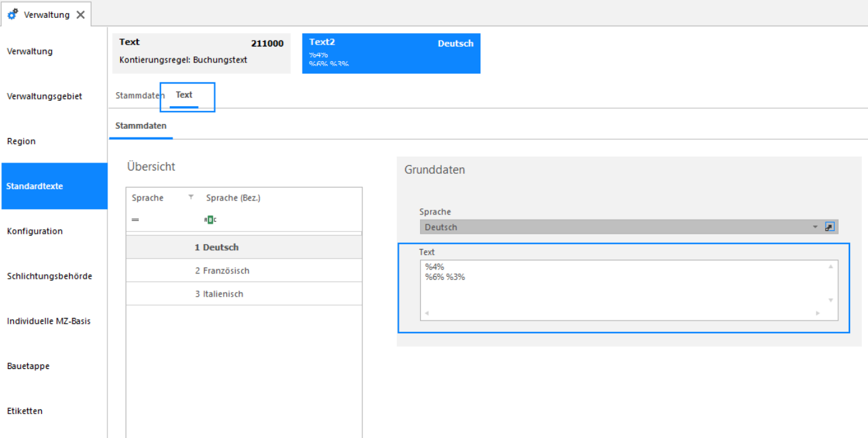
Task: Click the Text field scroll left arrow
Action: [427, 313]
